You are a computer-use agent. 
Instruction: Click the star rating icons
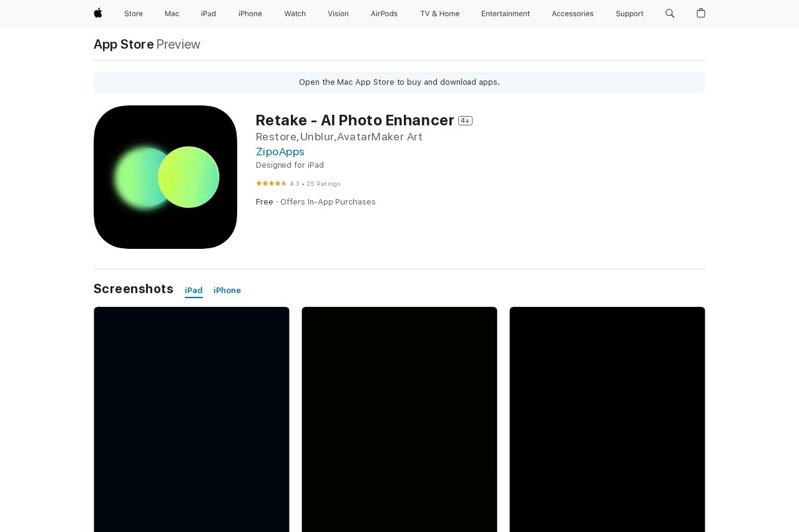click(272, 183)
